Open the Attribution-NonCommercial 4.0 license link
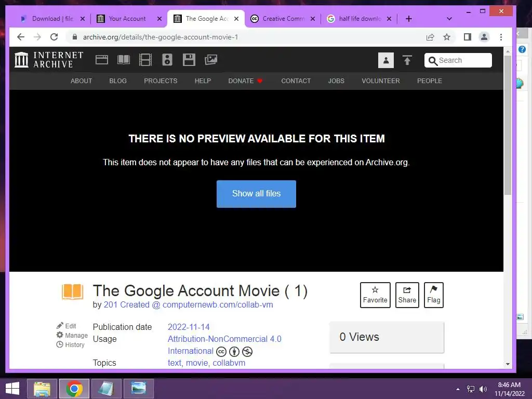Screen dimensions: 532x399 [224, 345]
